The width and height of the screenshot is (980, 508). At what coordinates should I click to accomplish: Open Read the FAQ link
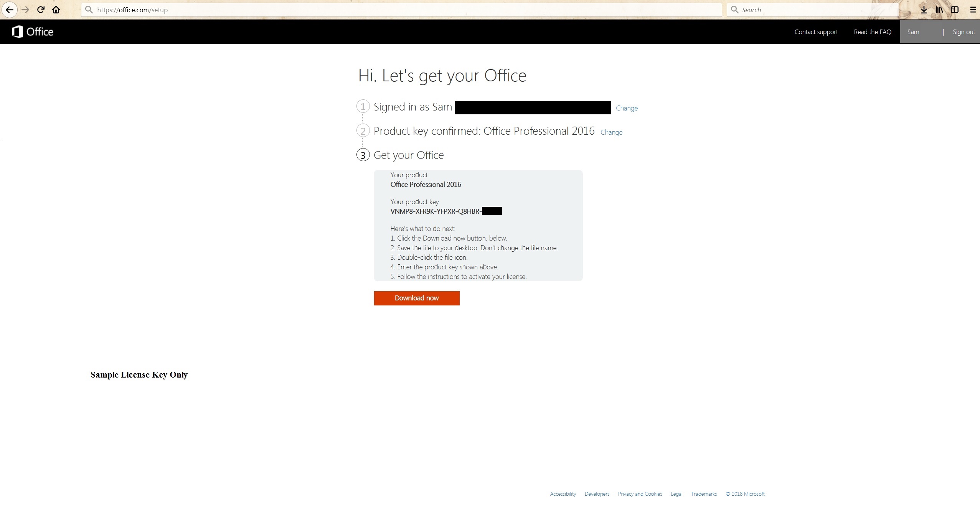pyautogui.click(x=873, y=32)
